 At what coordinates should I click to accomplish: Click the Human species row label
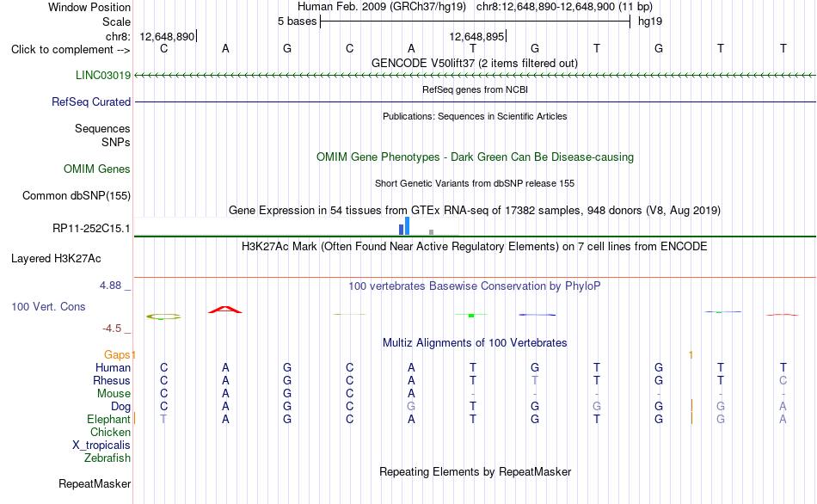[x=113, y=367]
